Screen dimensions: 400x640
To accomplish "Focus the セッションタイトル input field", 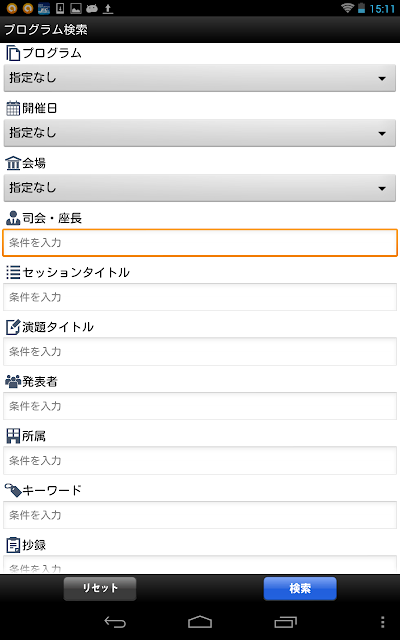I will pos(200,297).
